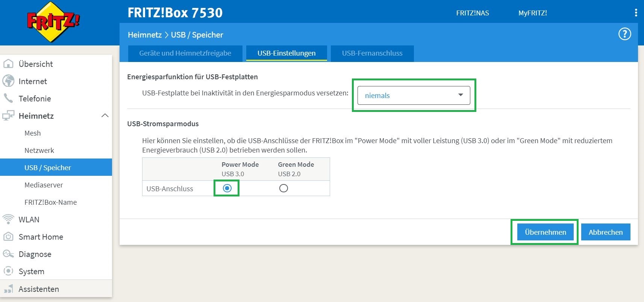
Task: Open the USB-Fernanschluss tab
Action: [x=372, y=53]
